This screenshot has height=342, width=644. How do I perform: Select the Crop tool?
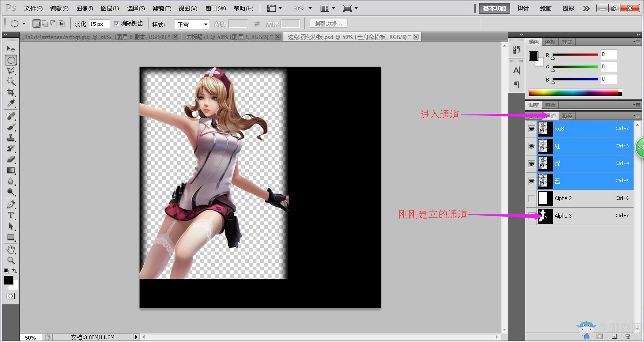coord(11,92)
